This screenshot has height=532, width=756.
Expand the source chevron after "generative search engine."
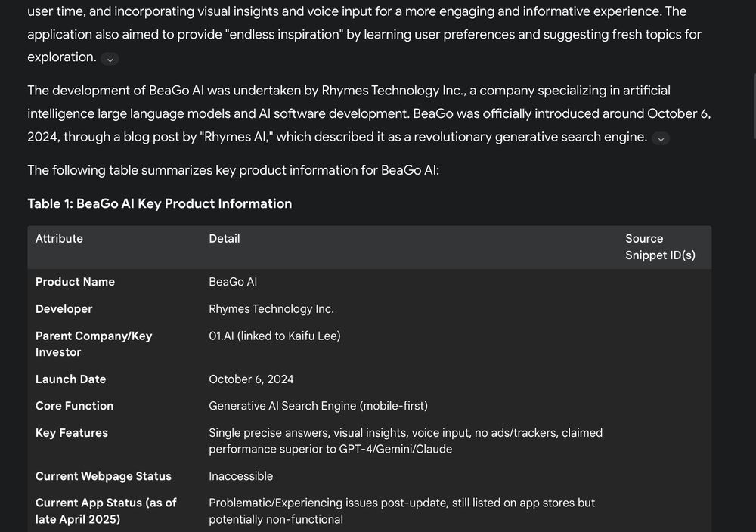point(660,138)
